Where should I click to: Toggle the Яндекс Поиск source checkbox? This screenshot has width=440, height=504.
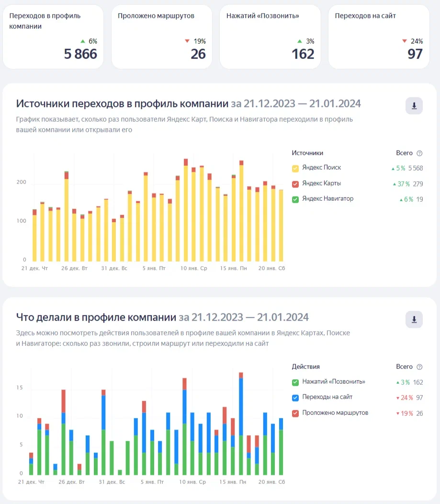point(295,168)
